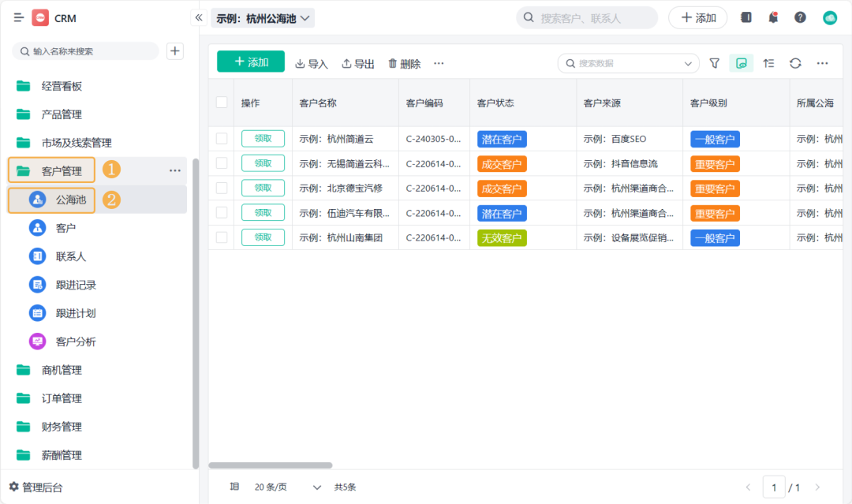Image resolution: width=852 pixels, height=504 pixels.
Task: Check the checkbox for 示例：杭州简道云 row
Action: (x=222, y=138)
